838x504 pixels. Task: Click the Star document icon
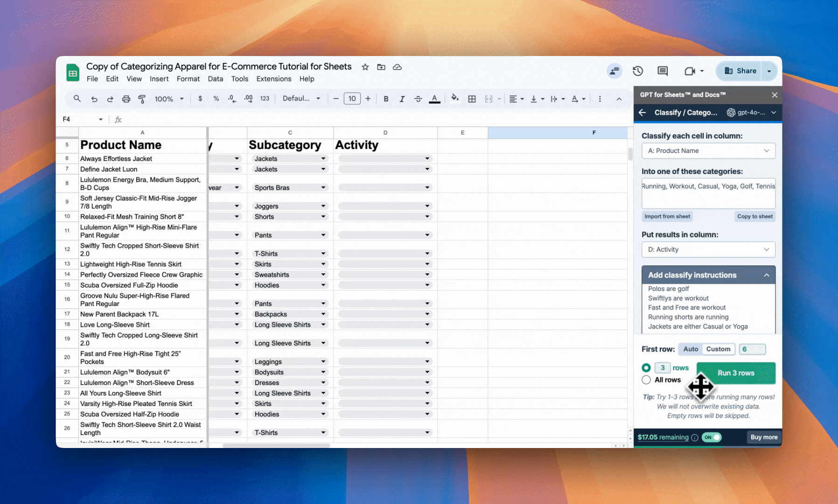click(365, 67)
